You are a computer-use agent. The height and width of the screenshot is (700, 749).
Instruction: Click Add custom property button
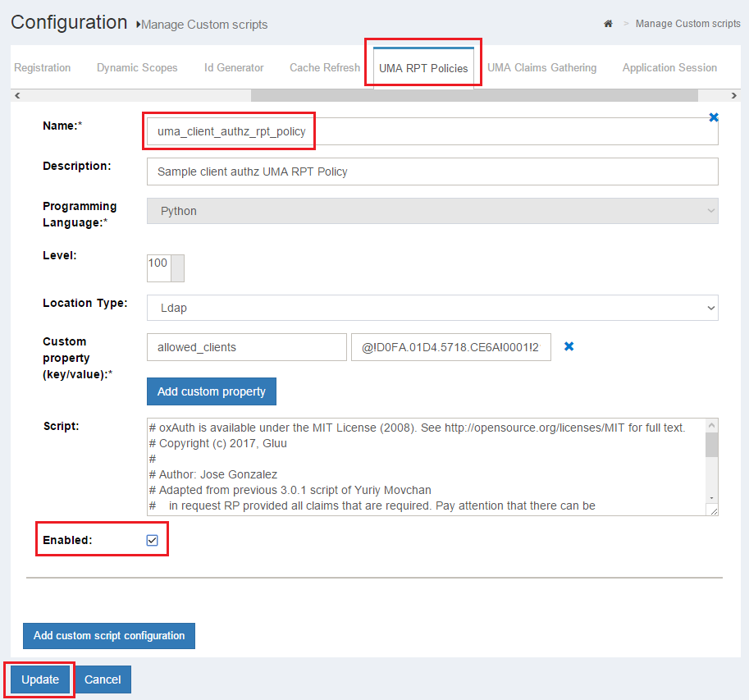[212, 391]
